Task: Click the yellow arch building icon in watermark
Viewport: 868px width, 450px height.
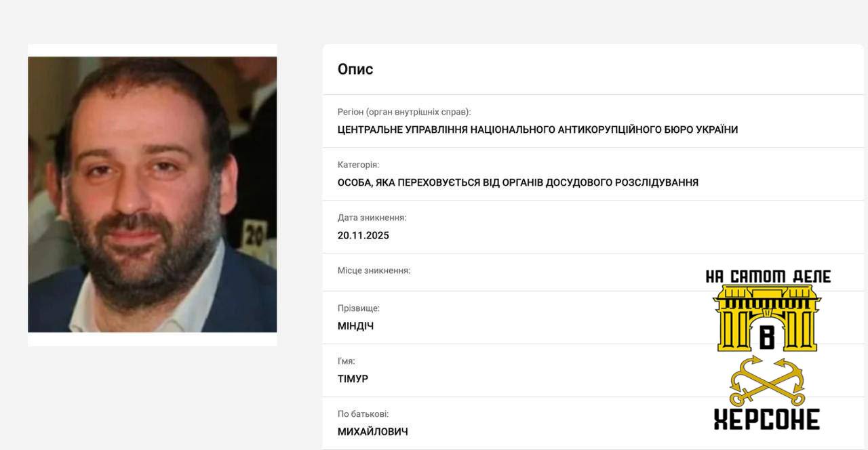Action: pos(766,319)
